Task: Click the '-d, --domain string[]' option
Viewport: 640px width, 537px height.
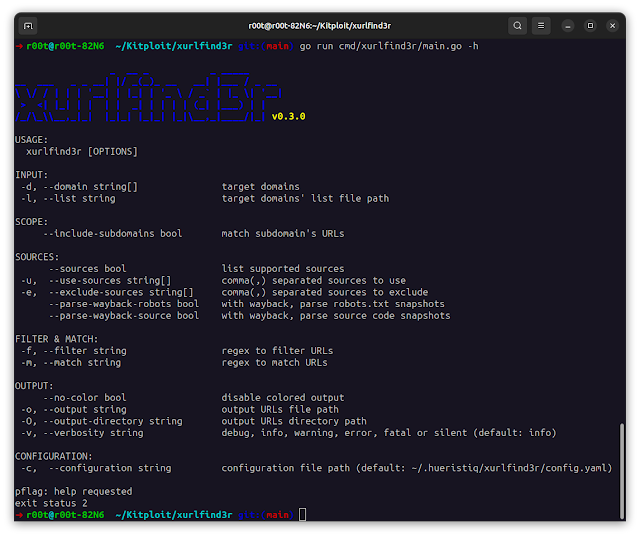Action: tap(80, 187)
